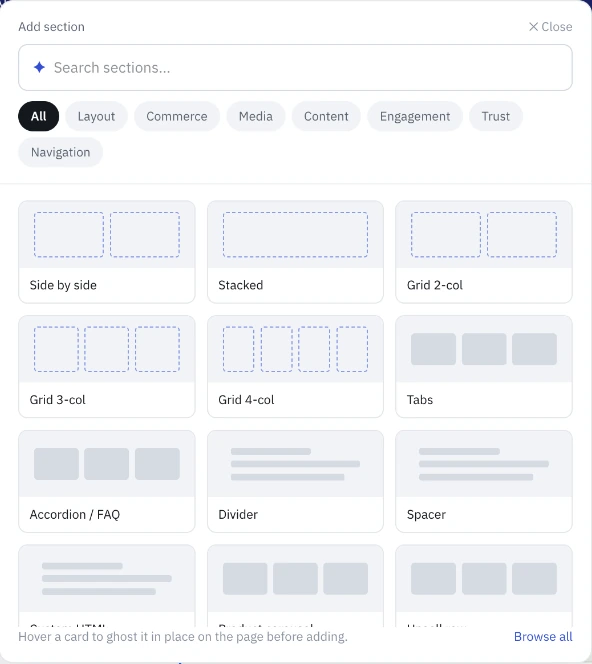Screen dimensions: 592x664
Task: Add the Tabs section card
Action: 484,366
